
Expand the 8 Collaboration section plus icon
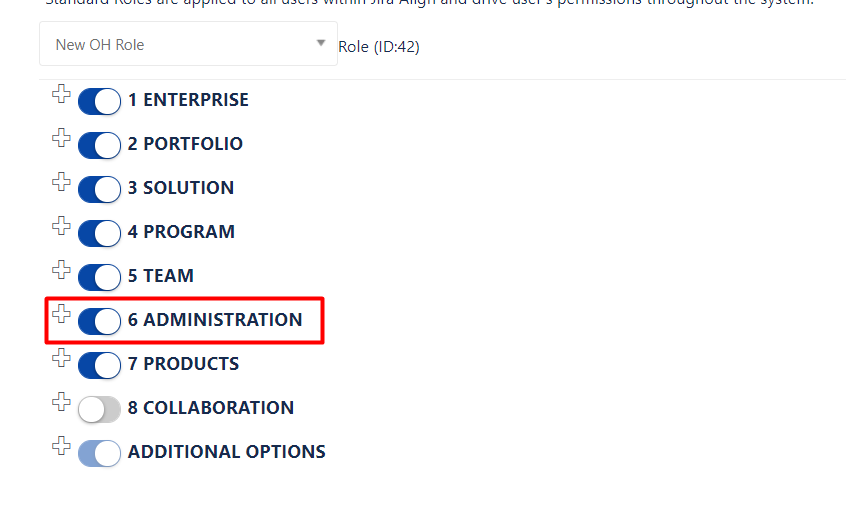61,402
